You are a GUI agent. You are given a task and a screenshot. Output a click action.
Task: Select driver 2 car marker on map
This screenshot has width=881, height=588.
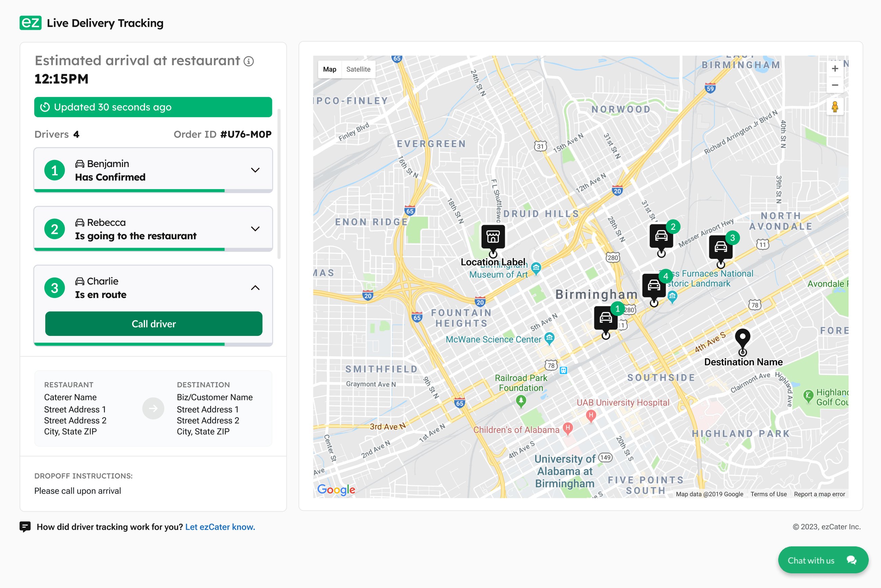[661, 236]
